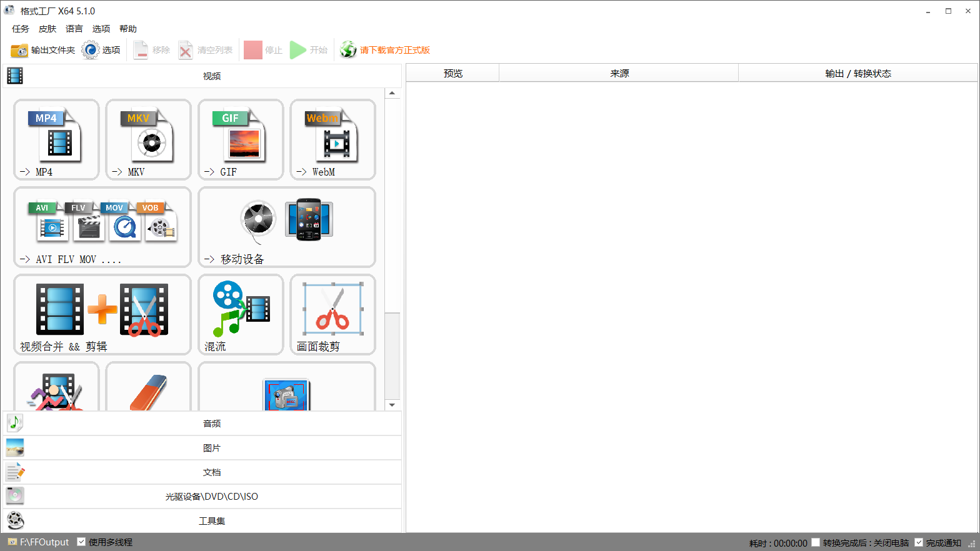The height and width of the screenshot is (551, 980).
Task: Open the screen recorder camcorder tile
Action: pyautogui.click(x=287, y=387)
